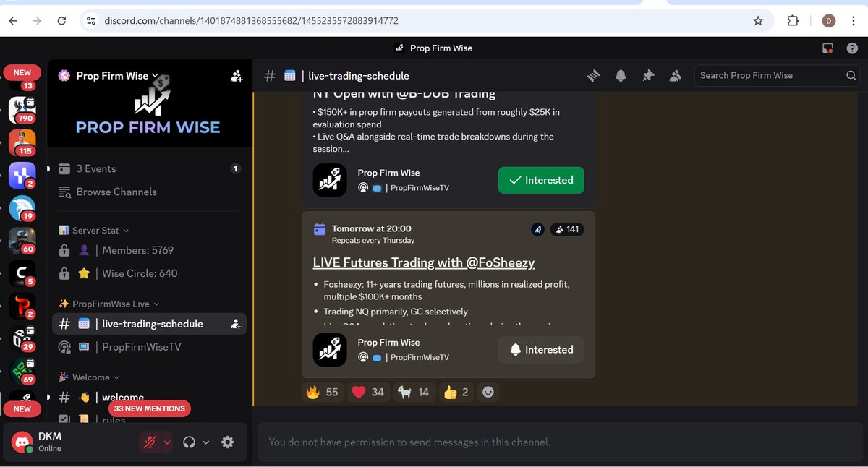Show pinned messages pin icon
This screenshot has width=868, height=467.
click(648, 75)
